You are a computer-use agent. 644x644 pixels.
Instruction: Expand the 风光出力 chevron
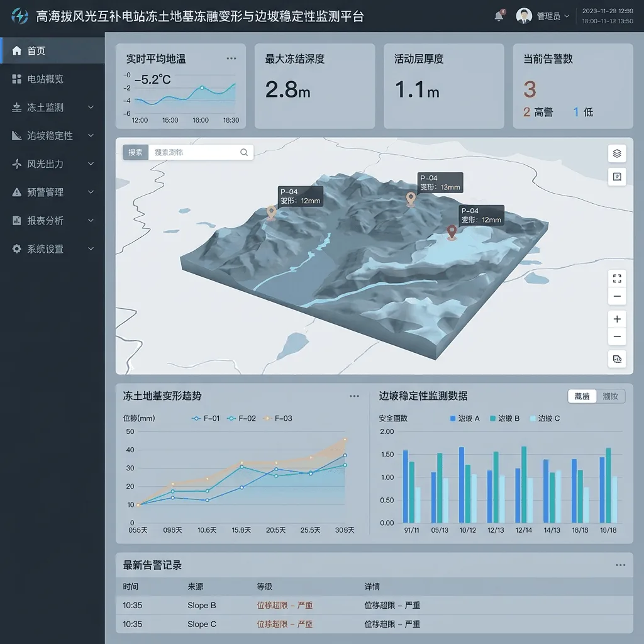click(91, 164)
